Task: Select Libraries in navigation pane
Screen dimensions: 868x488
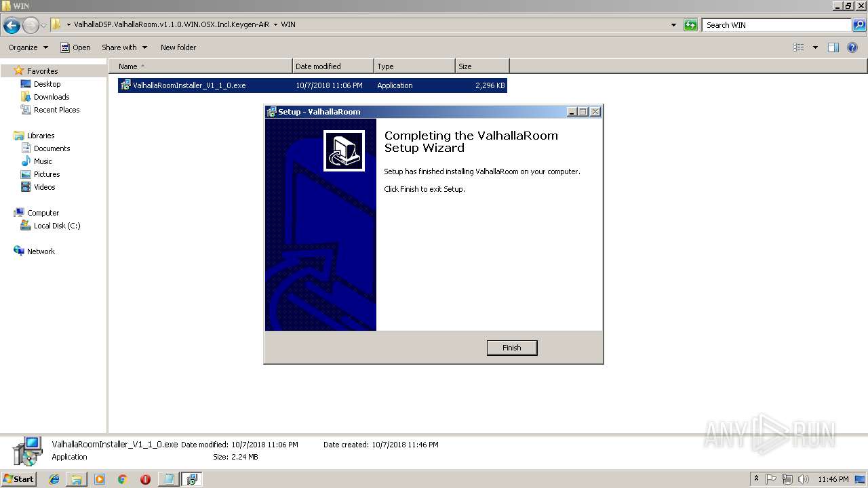Action: click(x=41, y=136)
